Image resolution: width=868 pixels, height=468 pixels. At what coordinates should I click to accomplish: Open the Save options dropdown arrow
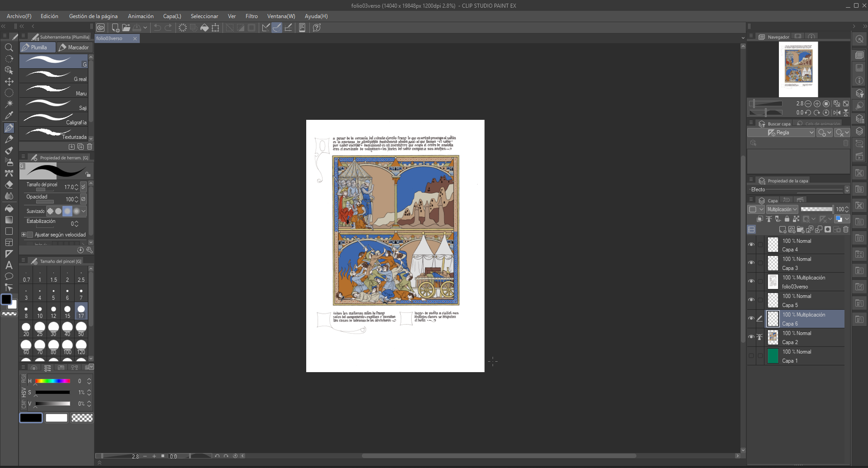145,28
